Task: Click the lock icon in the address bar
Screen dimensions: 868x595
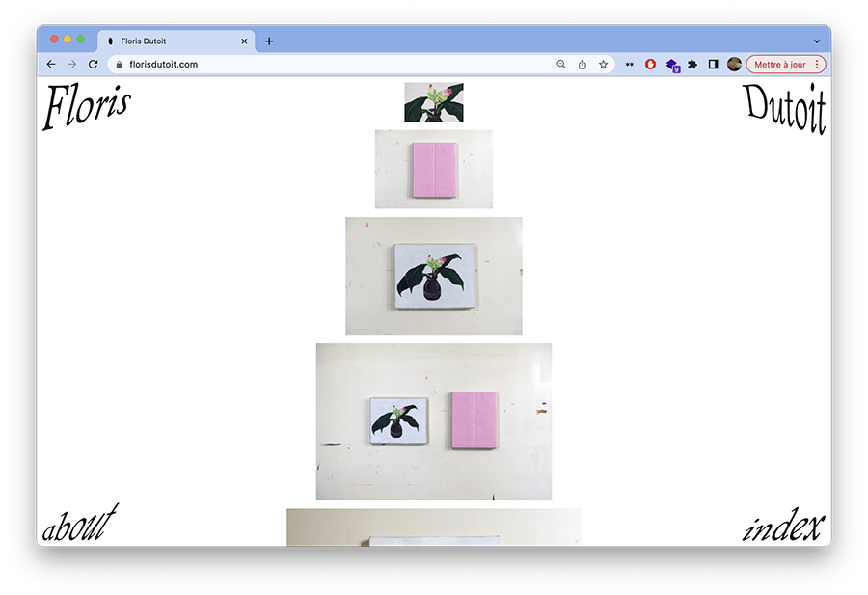Action: click(x=119, y=65)
